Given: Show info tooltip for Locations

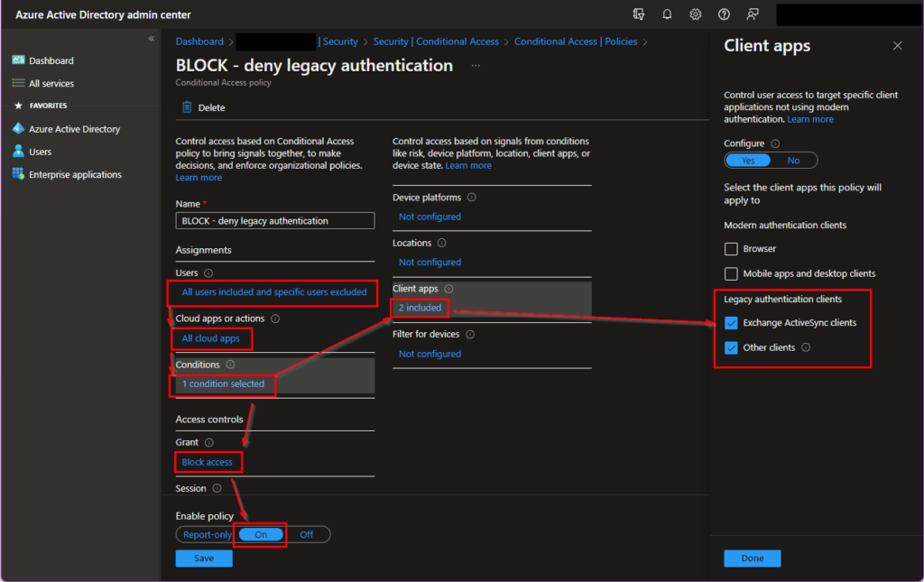Looking at the screenshot, I should tap(442, 243).
